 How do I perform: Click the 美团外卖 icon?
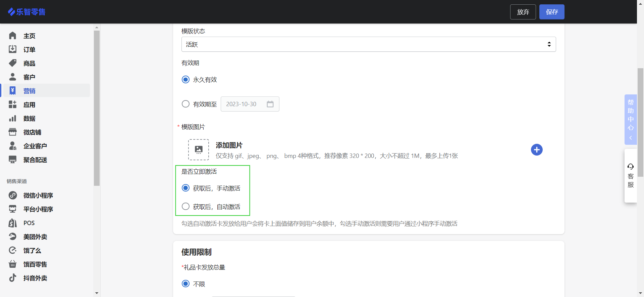12,237
